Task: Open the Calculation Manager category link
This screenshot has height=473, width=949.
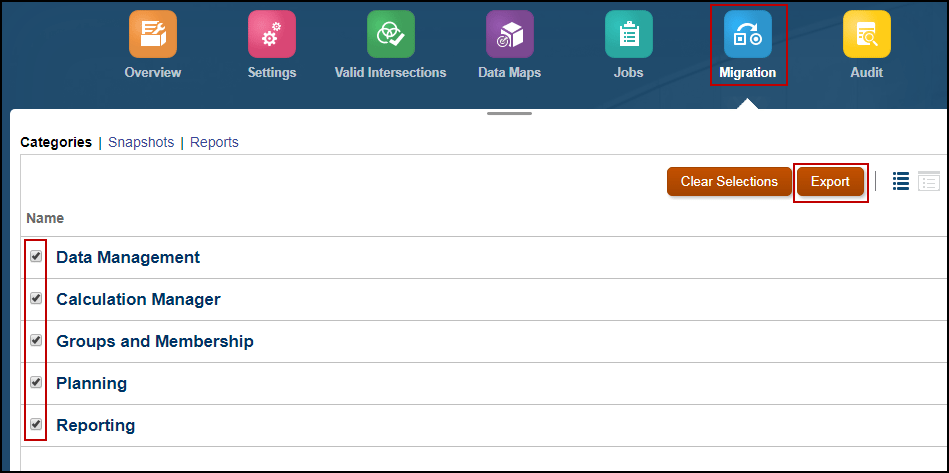Action: click(x=138, y=299)
